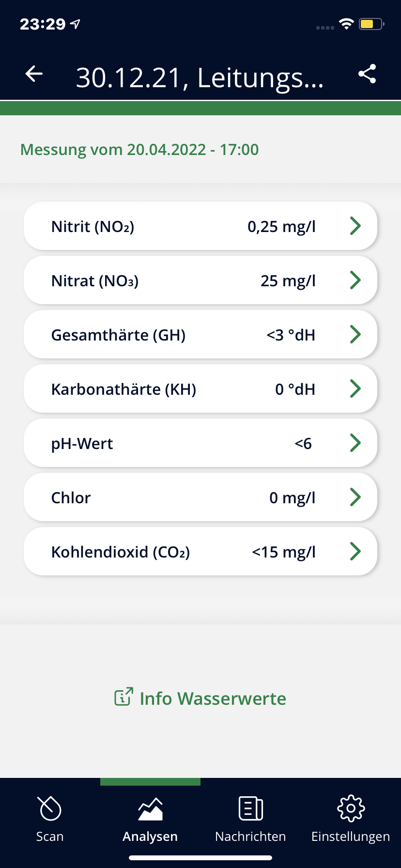Tap the back arrow icon

tap(34, 74)
